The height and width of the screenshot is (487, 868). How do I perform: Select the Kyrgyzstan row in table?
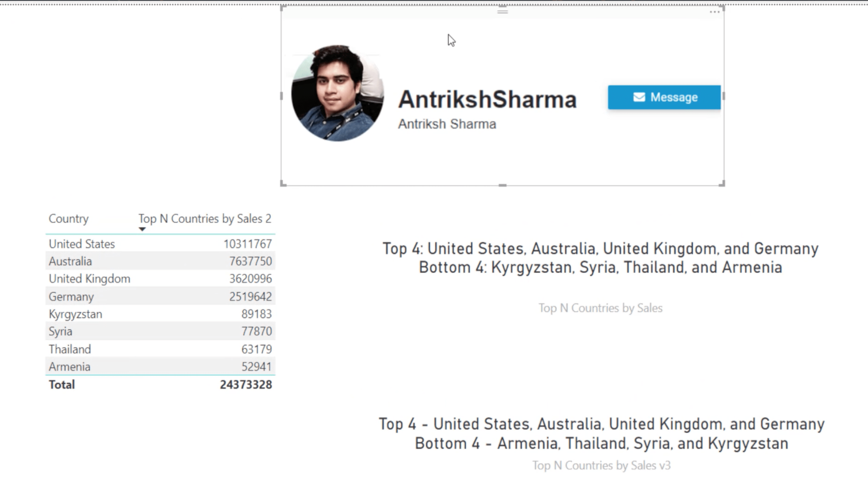pyautogui.click(x=160, y=314)
